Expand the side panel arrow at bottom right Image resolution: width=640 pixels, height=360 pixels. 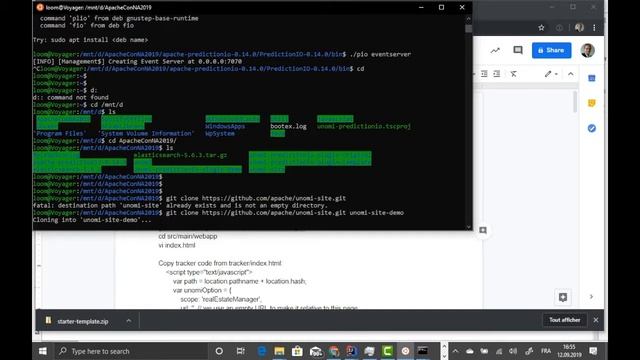click(x=591, y=297)
